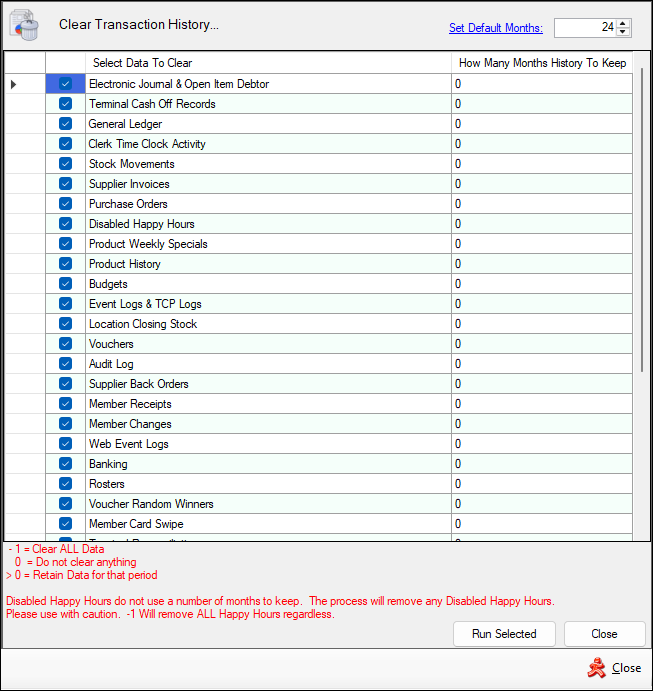Click How Many Months History To Keep header

point(542,63)
